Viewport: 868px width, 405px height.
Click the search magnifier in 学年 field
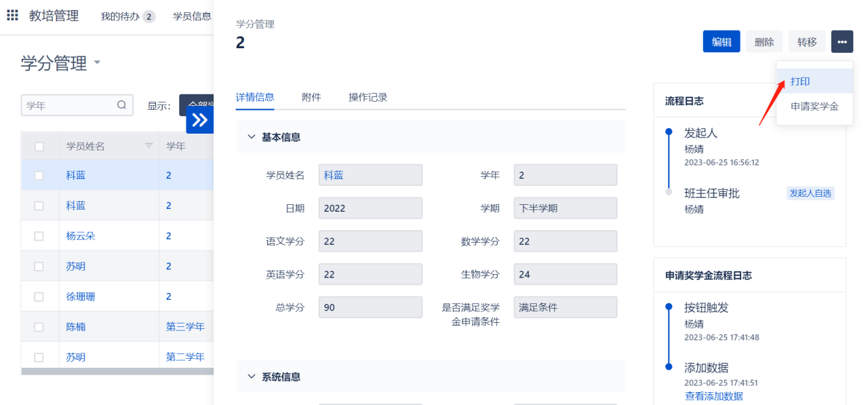coord(122,105)
